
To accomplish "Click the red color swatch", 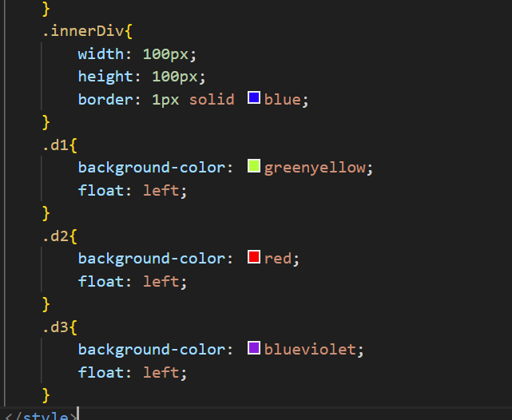I will [254, 257].
